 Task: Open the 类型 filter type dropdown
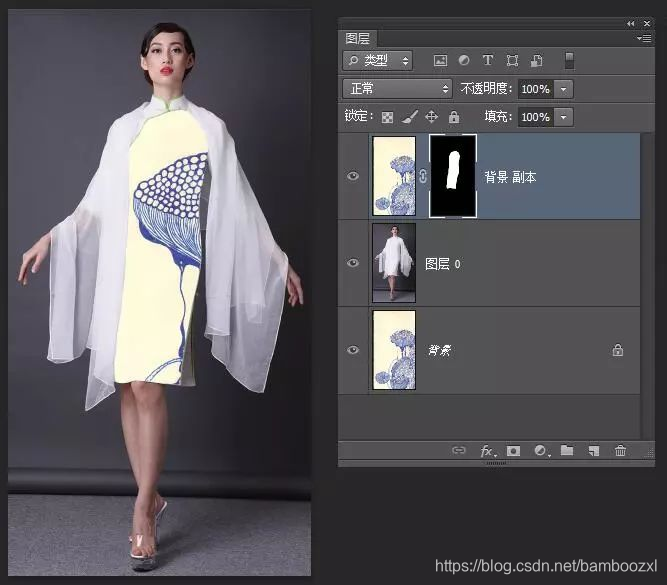click(378, 61)
